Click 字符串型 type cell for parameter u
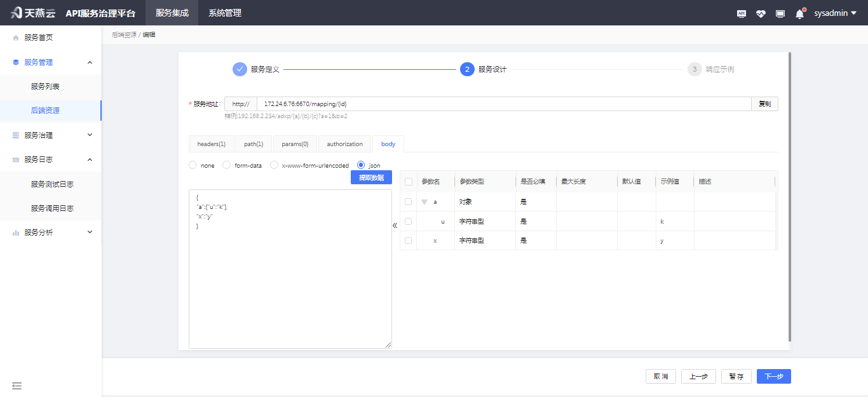This screenshot has width=868, height=397. point(485,222)
